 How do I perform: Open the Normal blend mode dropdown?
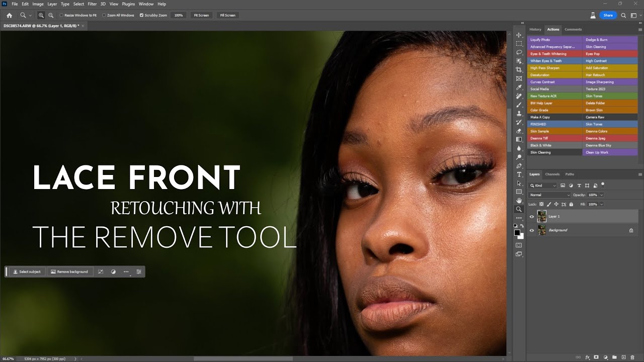[549, 195]
